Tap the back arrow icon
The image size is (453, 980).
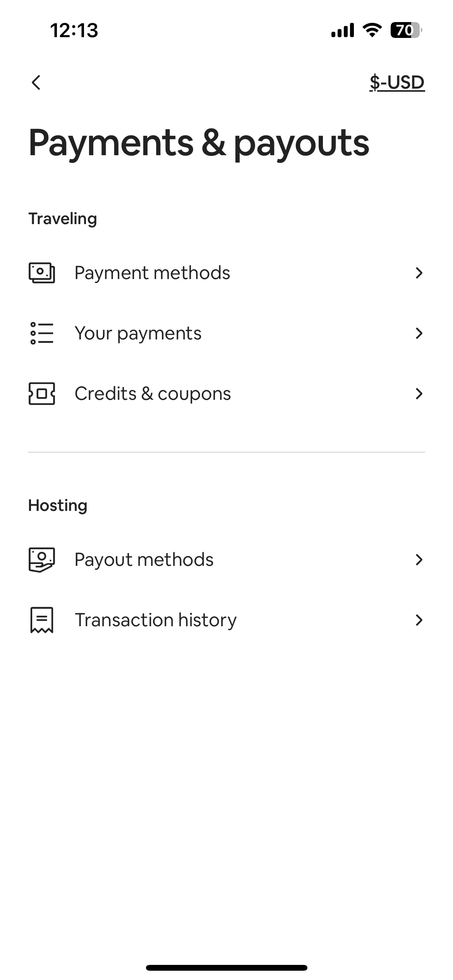pyautogui.click(x=36, y=82)
